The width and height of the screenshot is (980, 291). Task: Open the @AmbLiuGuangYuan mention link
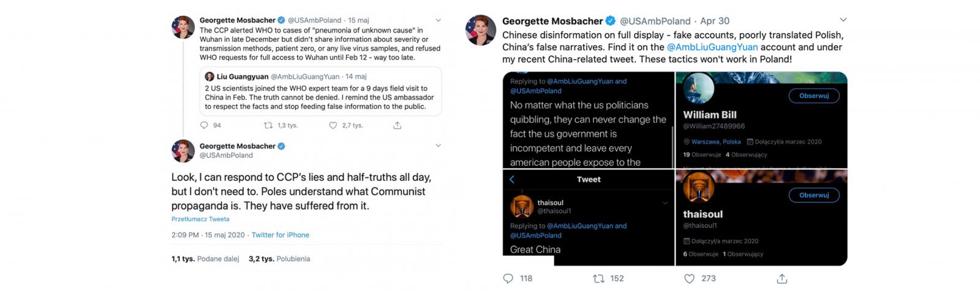pyautogui.click(x=712, y=47)
